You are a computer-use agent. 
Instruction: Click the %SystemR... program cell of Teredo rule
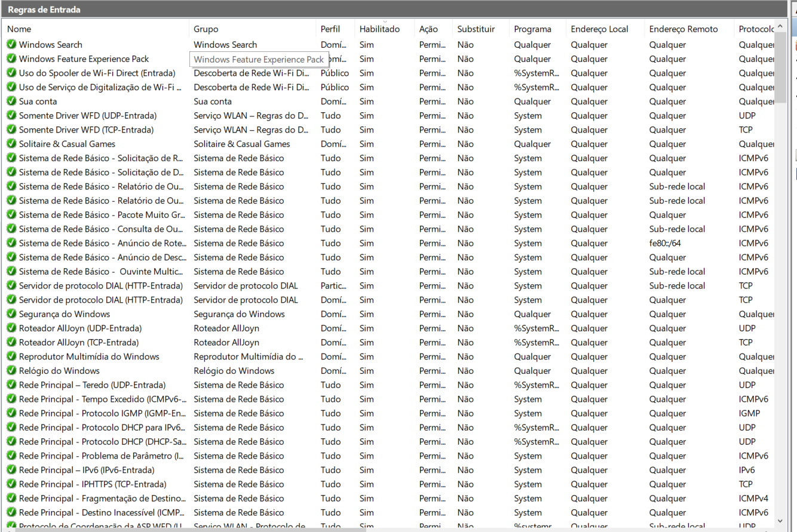pyautogui.click(x=537, y=385)
